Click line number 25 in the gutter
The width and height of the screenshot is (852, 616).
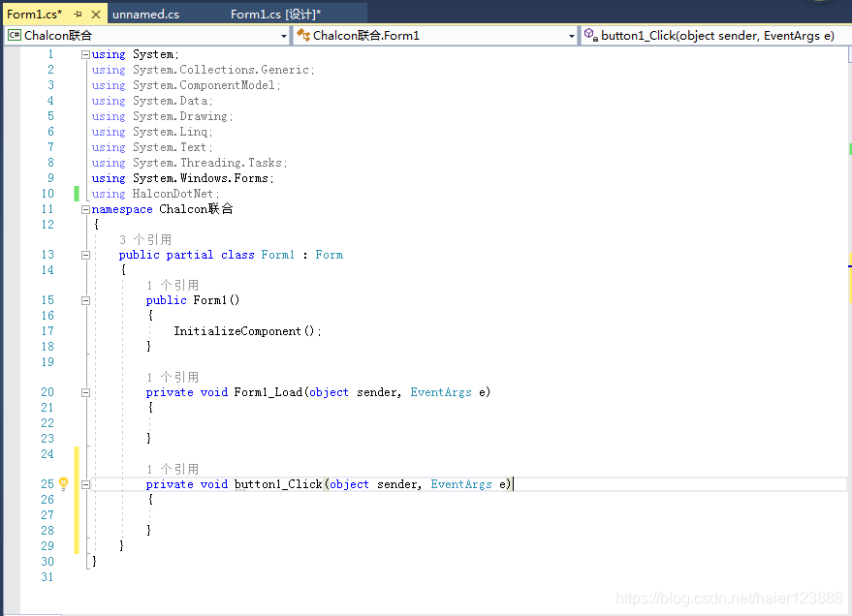pyautogui.click(x=47, y=484)
